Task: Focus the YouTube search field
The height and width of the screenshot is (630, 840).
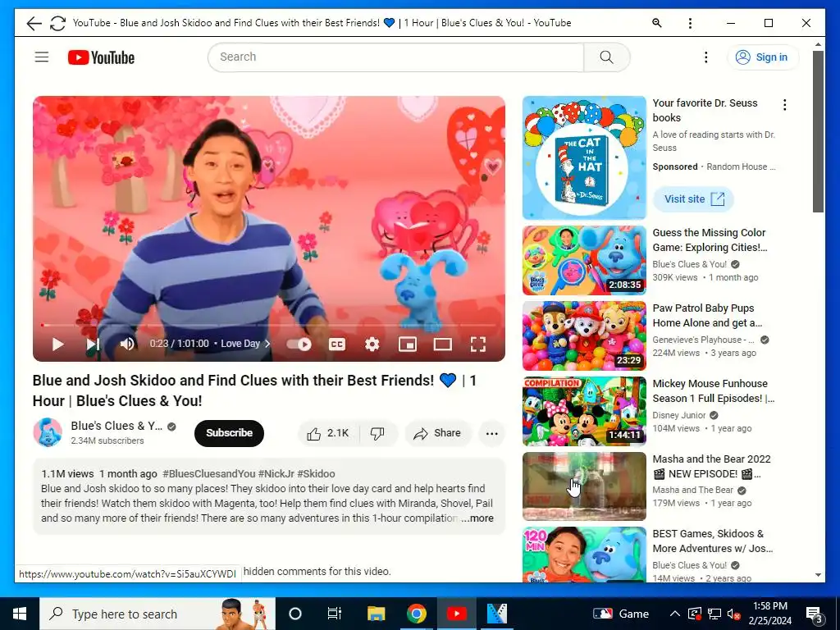Action: click(x=395, y=57)
